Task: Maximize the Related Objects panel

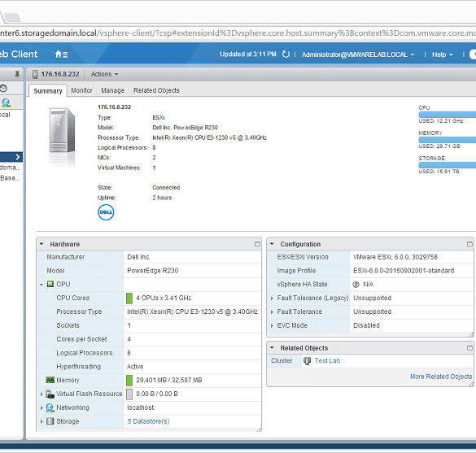Action: coord(469,348)
